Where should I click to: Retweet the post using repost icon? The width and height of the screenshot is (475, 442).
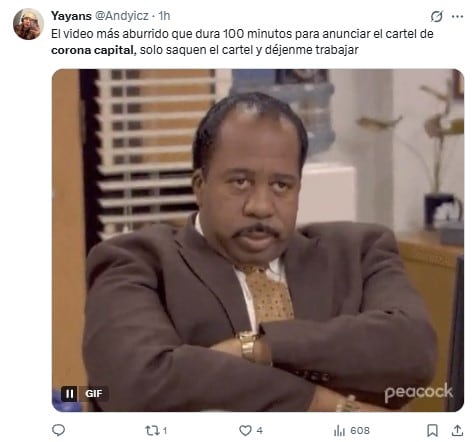(153, 431)
